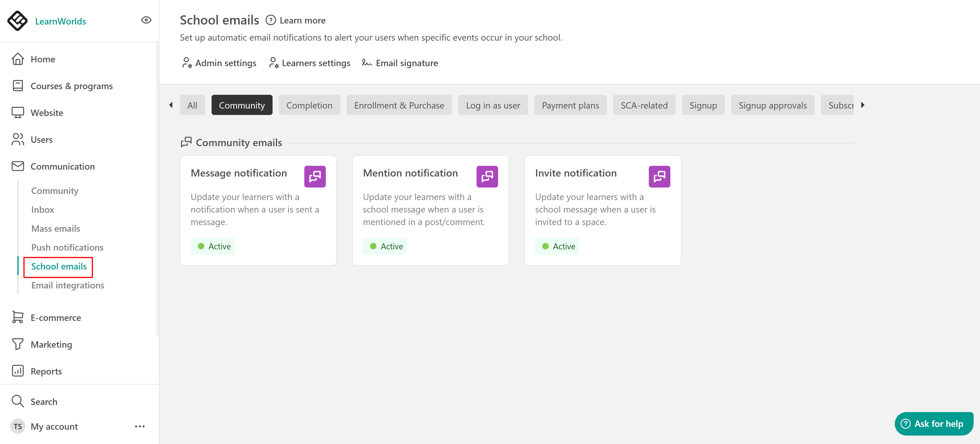Toggle Active status on Mention notification
This screenshot has width=980, height=444.
(385, 246)
